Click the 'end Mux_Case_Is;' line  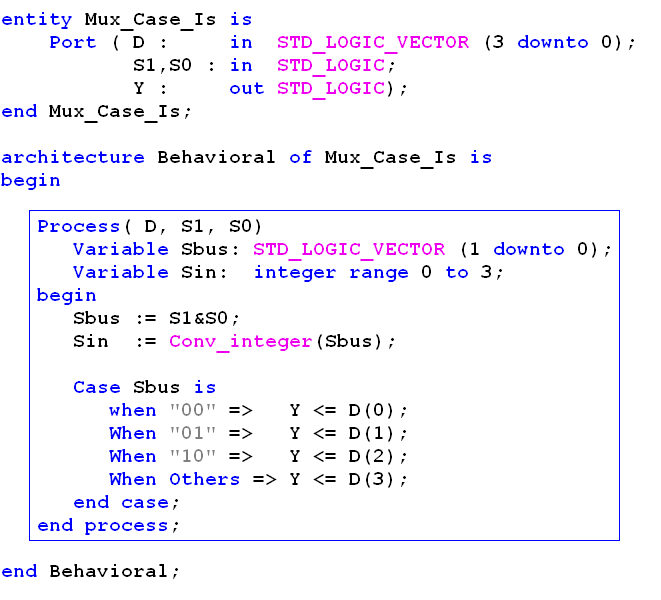click(x=96, y=111)
